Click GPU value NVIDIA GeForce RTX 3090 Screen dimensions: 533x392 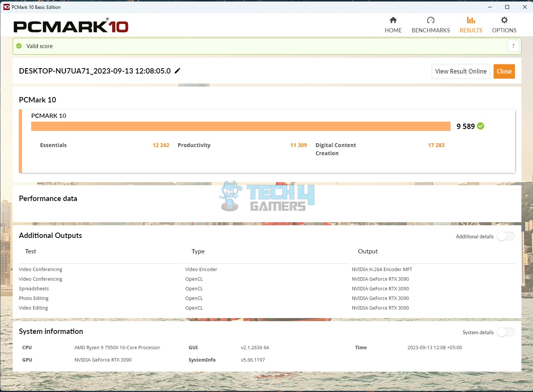pyautogui.click(x=103, y=360)
